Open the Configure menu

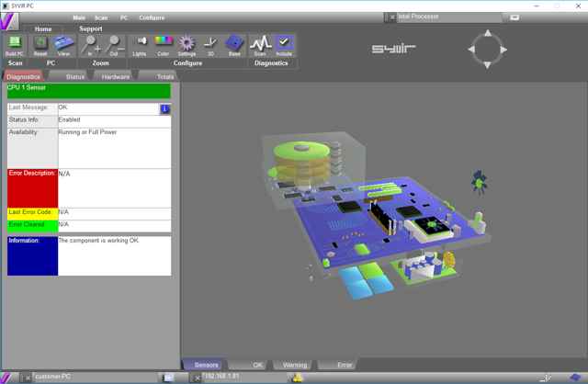pos(152,17)
